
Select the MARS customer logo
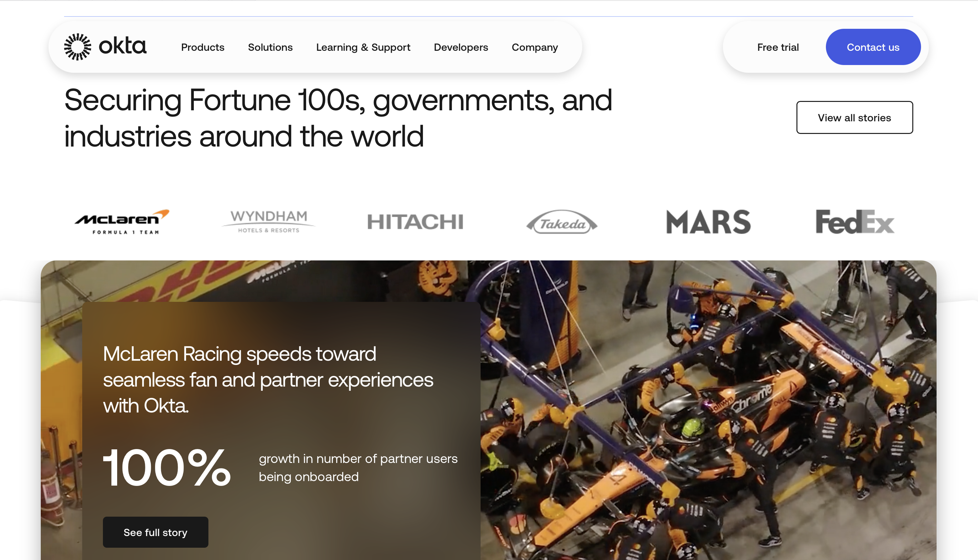(708, 222)
